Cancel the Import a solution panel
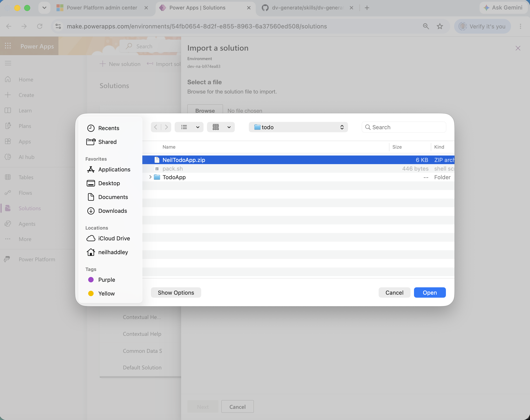Screen dimensions: 530x420 [x=237, y=406]
